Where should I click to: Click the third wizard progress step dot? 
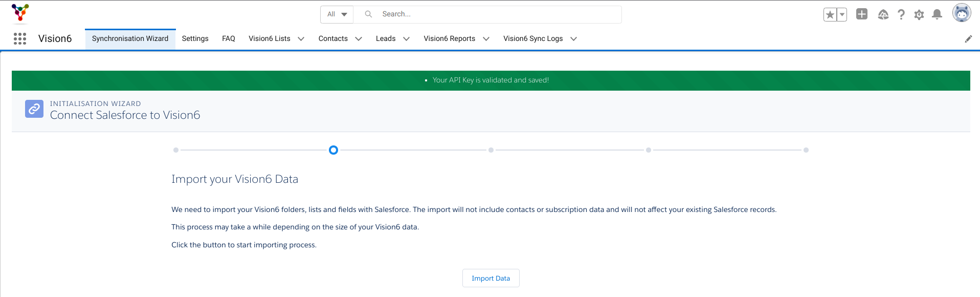coord(491,150)
